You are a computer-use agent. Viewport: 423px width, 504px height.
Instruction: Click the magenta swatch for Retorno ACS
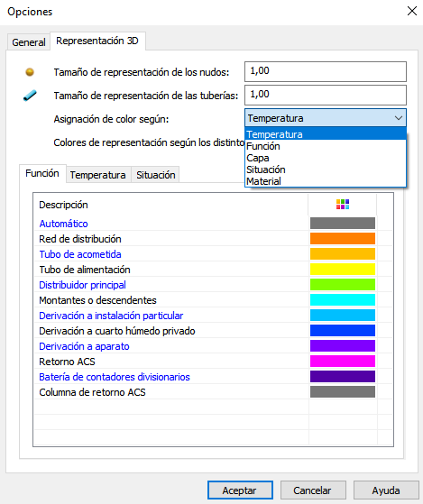click(x=343, y=362)
